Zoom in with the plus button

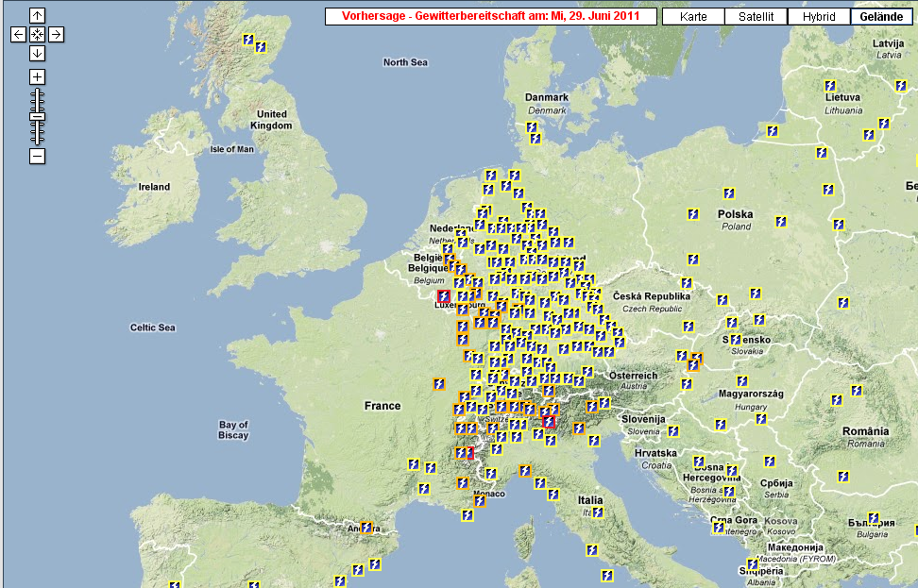[37, 76]
